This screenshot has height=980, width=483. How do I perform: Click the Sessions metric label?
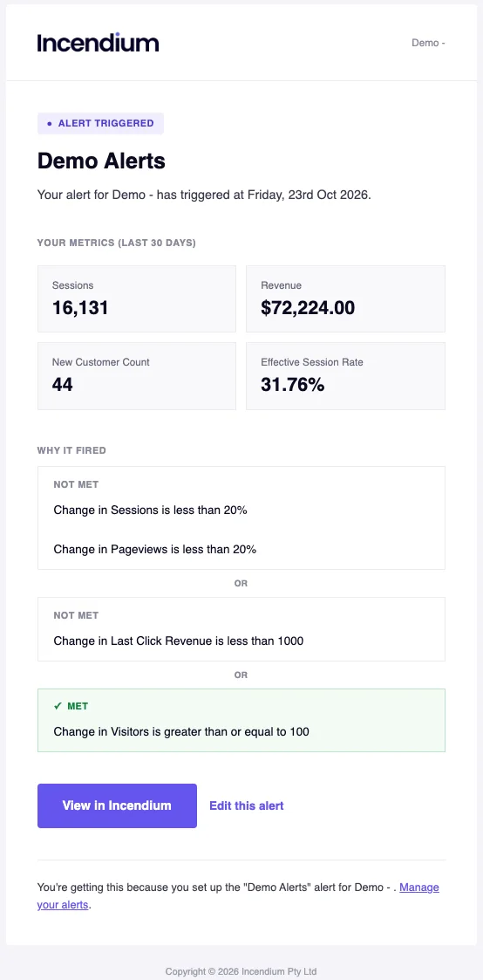click(72, 285)
